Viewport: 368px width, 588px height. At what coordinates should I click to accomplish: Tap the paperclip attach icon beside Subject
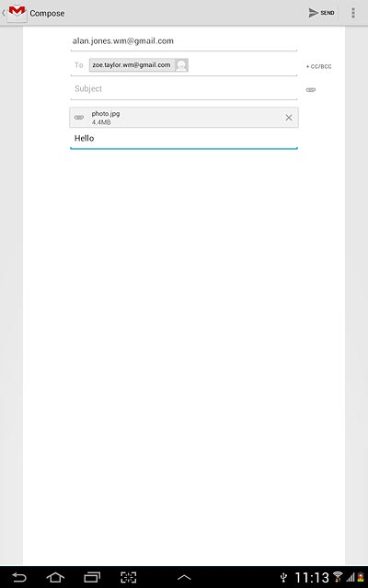click(x=311, y=90)
